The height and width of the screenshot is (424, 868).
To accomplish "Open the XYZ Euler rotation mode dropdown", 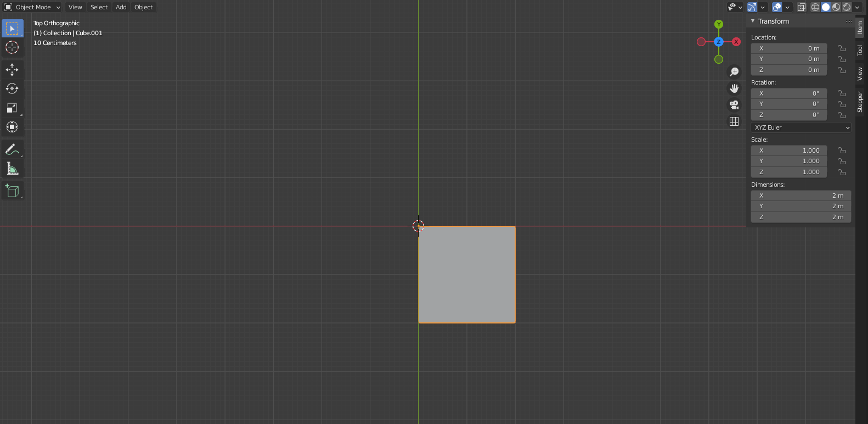I will pos(801,127).
